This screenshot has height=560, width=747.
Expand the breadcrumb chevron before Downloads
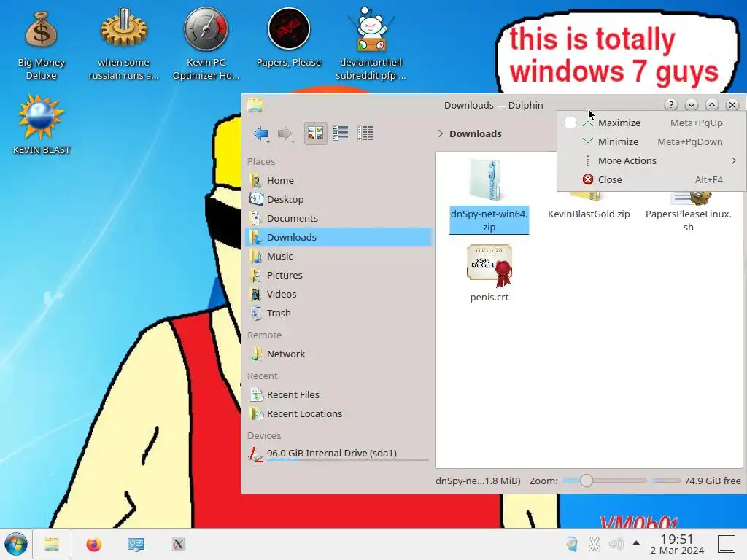point(441,134)
